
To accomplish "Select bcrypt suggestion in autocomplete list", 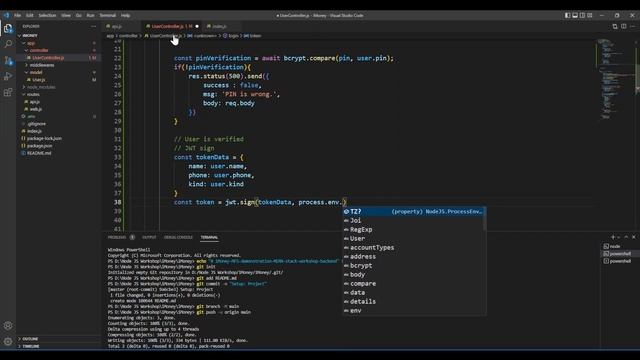I will tap(414, 265).
